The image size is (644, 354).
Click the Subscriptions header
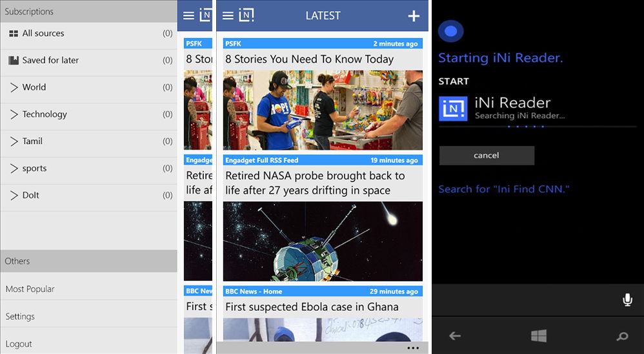[x=88, y=11]
